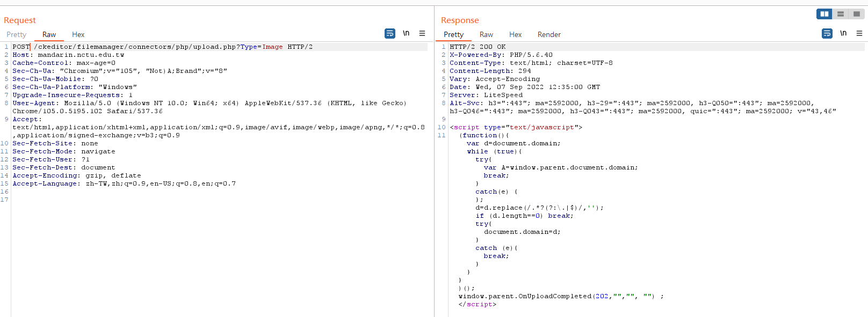Click the Date response header line
The image size is (868, 317).
tap(525, 87)
